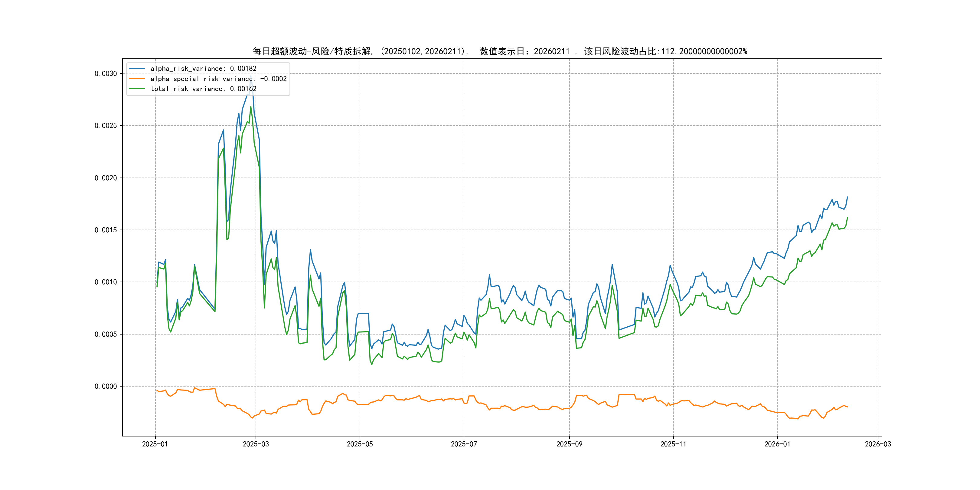This screenshot has width=980, height=490.
Task: Click the 2026-03 x-axis tick label
Action: point(878,444)
